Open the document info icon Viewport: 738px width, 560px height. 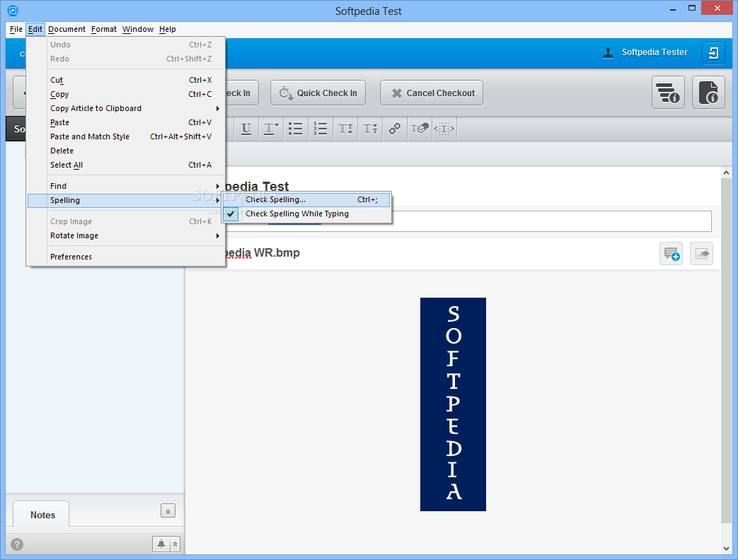[708, 93]
